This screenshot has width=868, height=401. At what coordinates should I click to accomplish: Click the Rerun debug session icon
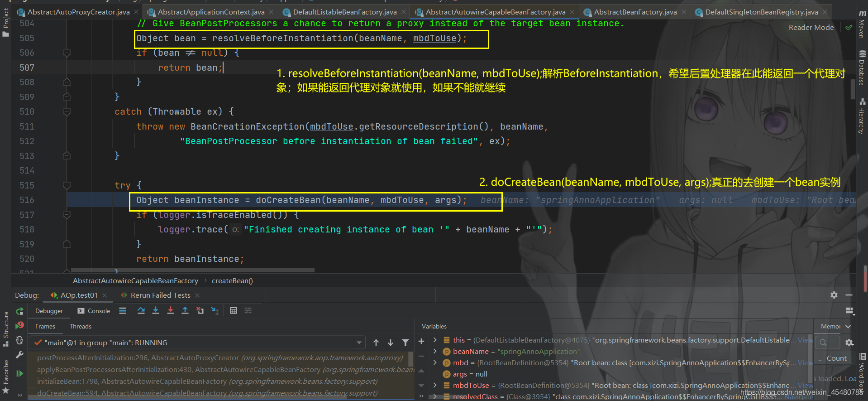click(x=19, y=311)
